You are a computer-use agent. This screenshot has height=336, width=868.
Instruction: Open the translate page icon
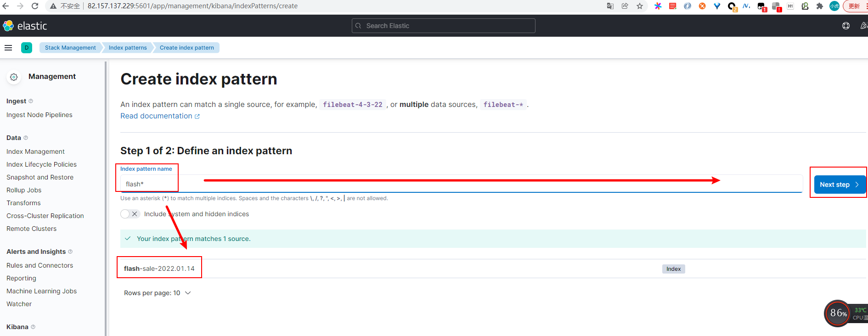(x=610, y=6)
